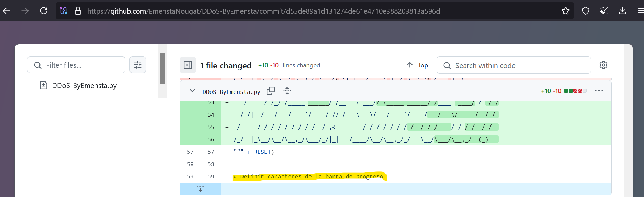Click the URL in the address bar
This screenshot has width=644, height=197.
263,11
